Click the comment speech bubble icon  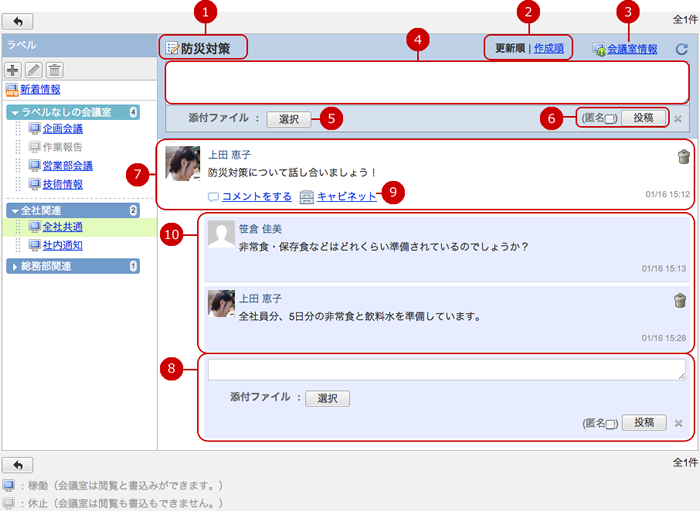[x=213, y=197]
